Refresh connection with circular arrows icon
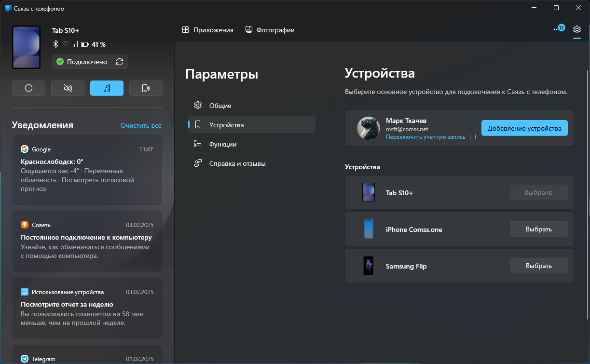This screenshot has height=364, width=590. [x=120, y=62]
